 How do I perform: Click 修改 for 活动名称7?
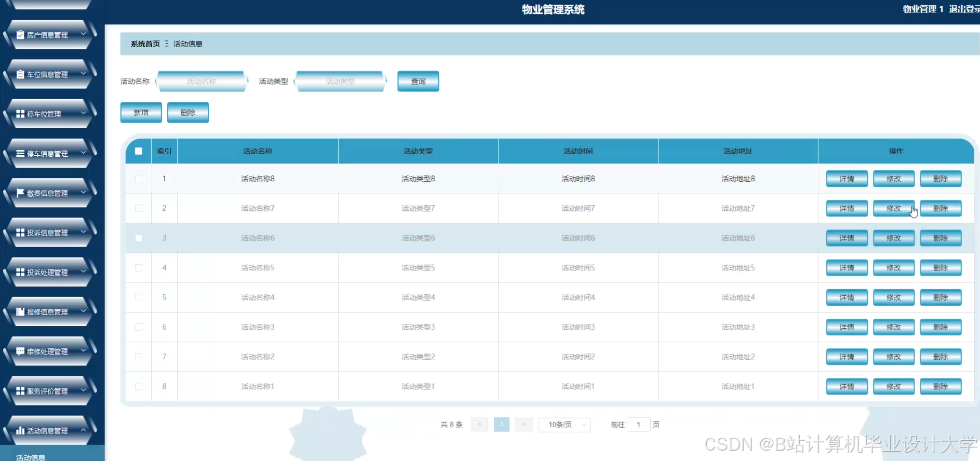pyautogui.click(x=894, y=208)
